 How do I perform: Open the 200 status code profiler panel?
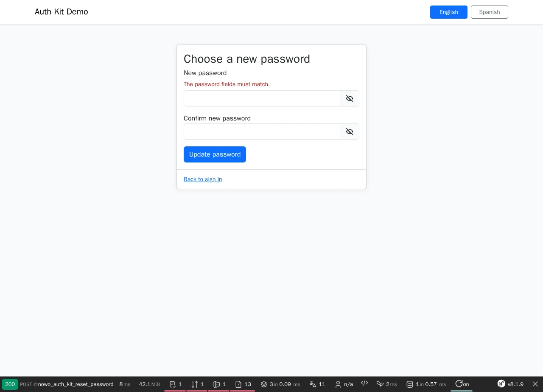(x=10, y=384)
